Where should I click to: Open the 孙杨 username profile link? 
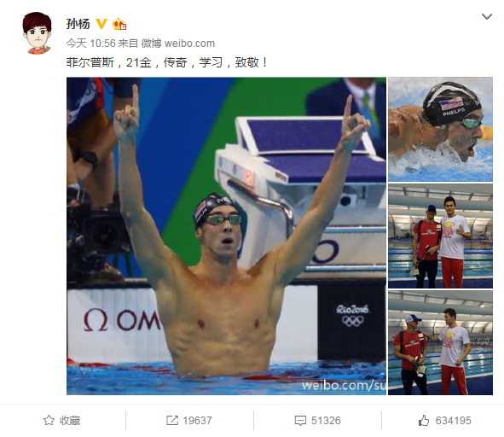(78, 24)
